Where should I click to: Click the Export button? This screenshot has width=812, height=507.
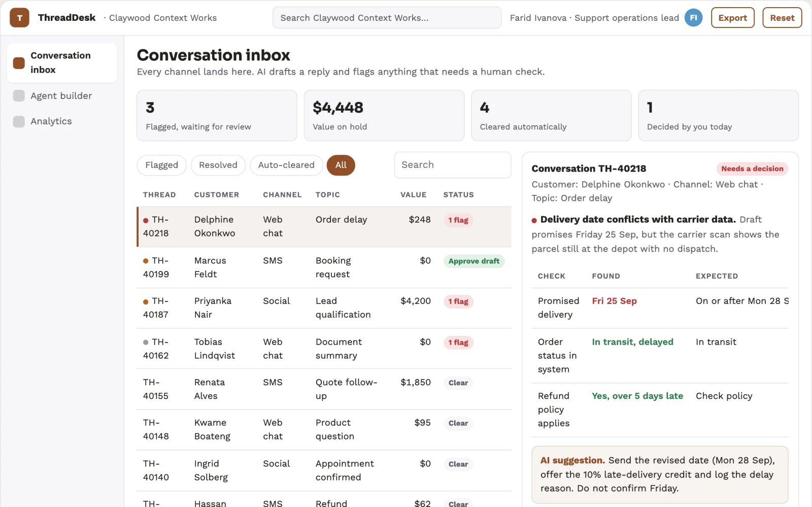click(733, 18)
